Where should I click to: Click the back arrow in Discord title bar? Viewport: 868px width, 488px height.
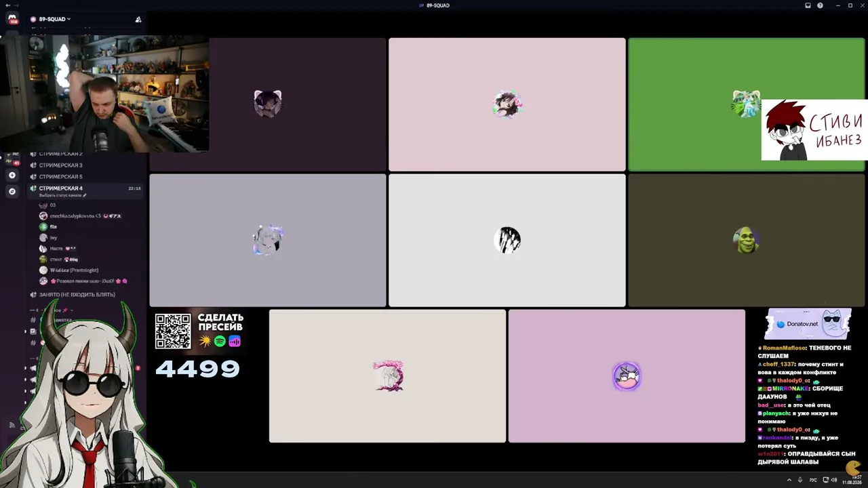coord(7,5)
